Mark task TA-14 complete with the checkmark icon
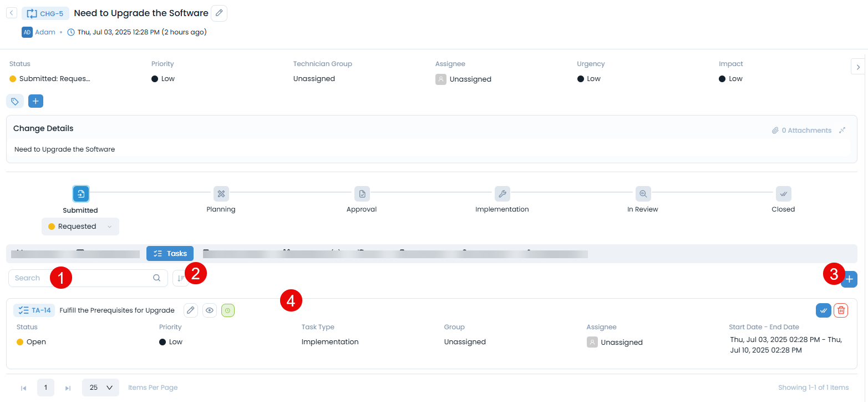 pos(823,310)
